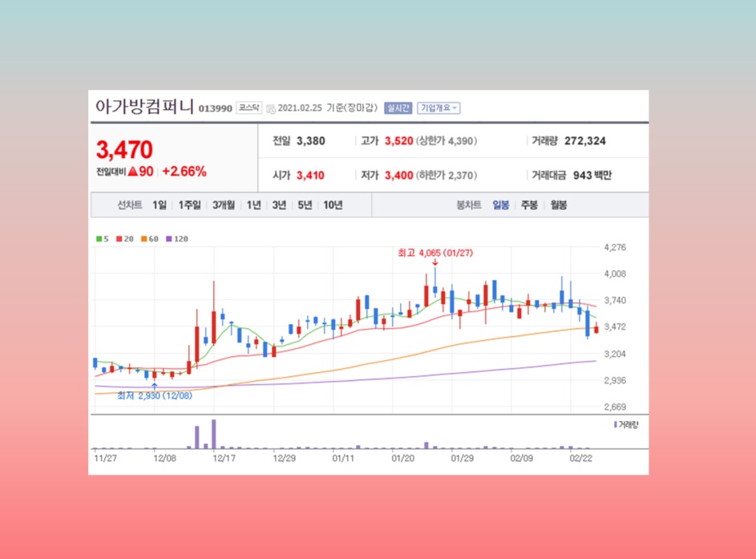
Task: Click the 최고 4,065 (01/27) marker
Action: (435, 253)
